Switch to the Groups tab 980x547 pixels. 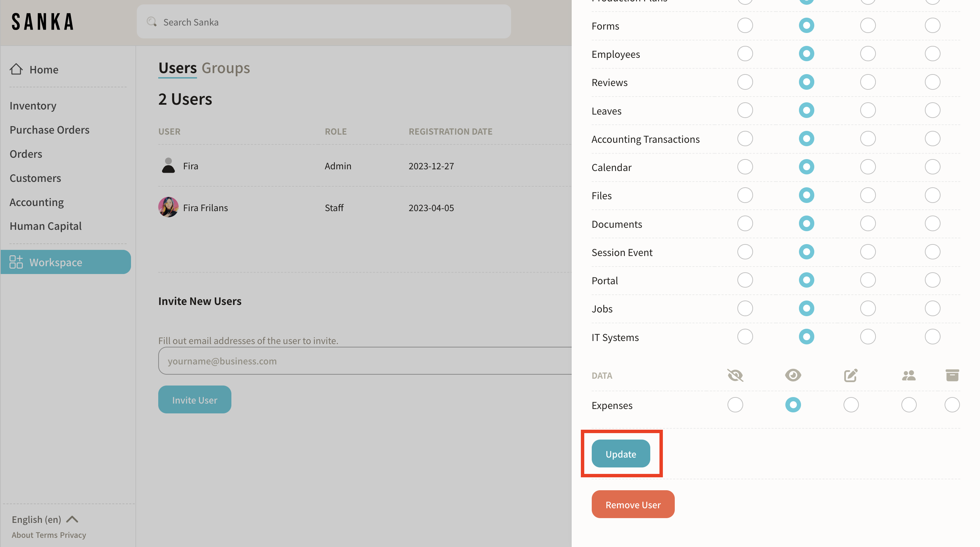coord(226,68)
